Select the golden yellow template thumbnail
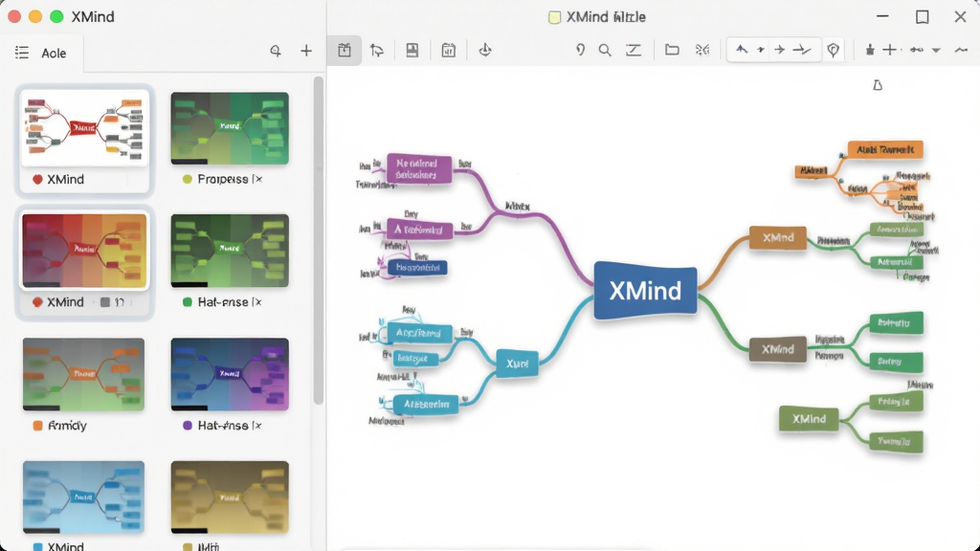Image resolution: width=980 pixels, height=551 pixels. pos(230,497)
